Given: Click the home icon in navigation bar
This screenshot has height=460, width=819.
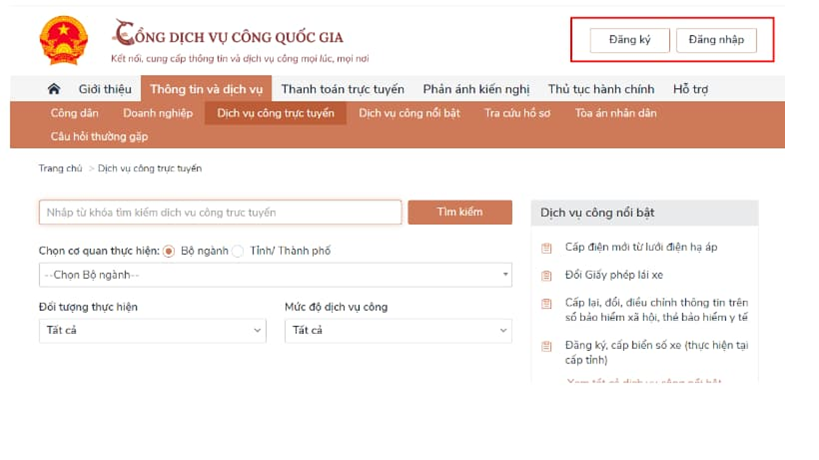Looking at the screenshot, I should 53,89.
